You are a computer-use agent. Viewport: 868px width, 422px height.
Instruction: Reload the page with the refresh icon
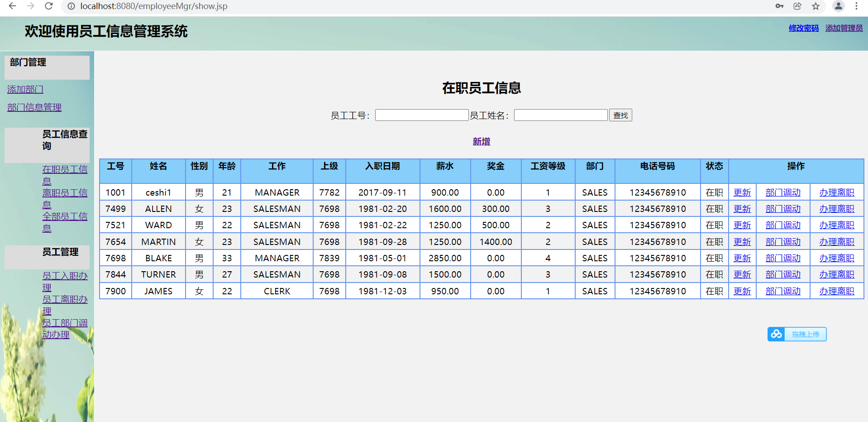(x=49, y=6)
